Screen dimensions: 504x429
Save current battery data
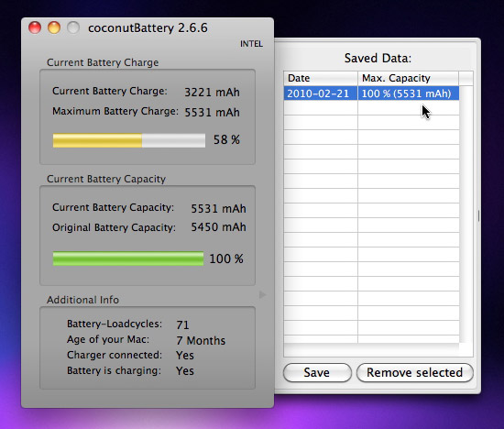click(x=317, y=373)
